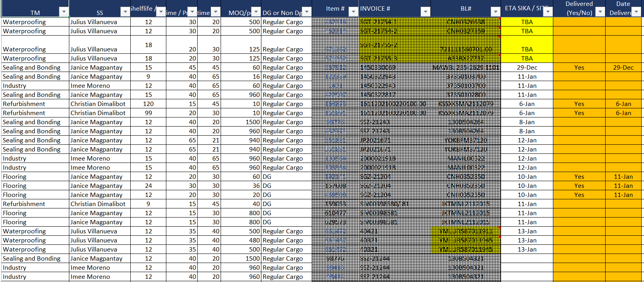Screen dimensions: 644x282
Task: Select the ETA cell showing 29-Dec
Action: [x=527, y=68]
